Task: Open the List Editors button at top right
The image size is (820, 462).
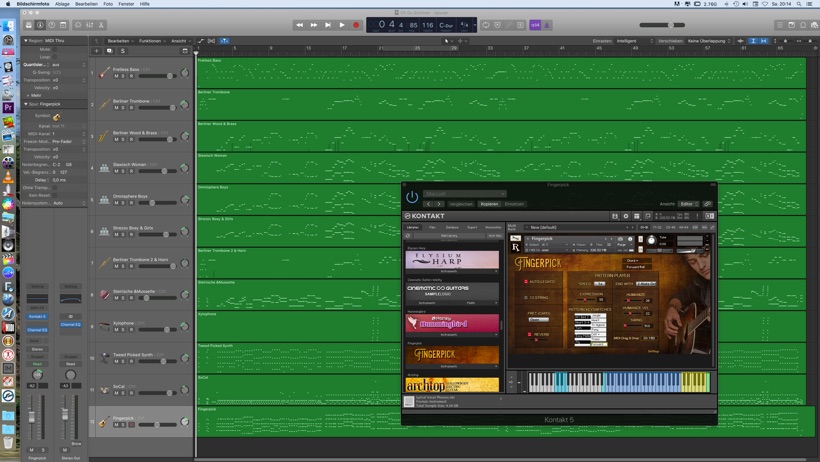Action: (780, 25)
